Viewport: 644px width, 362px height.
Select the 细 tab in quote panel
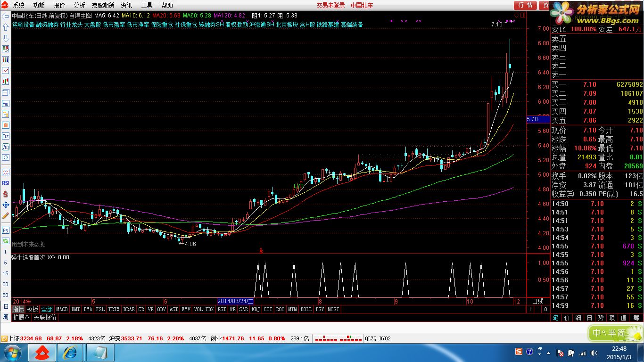click(x=578, y=318)
